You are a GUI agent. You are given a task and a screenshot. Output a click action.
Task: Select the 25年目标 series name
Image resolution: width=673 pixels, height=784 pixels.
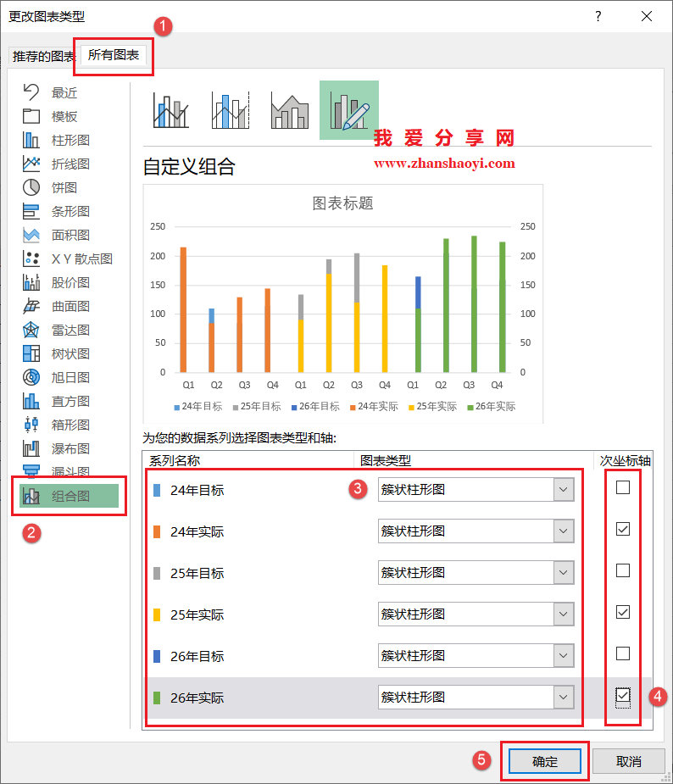tap(197, 574)
